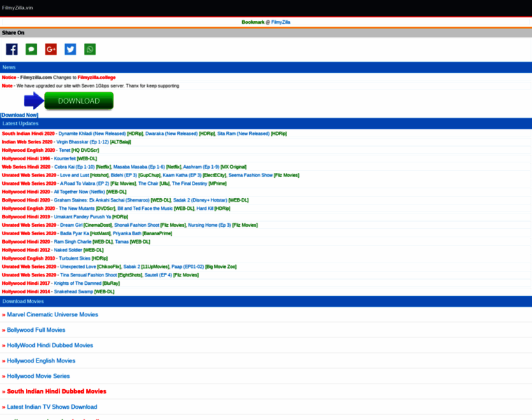
Task: Open Priyanka Bath link
Action: point(127,233)
